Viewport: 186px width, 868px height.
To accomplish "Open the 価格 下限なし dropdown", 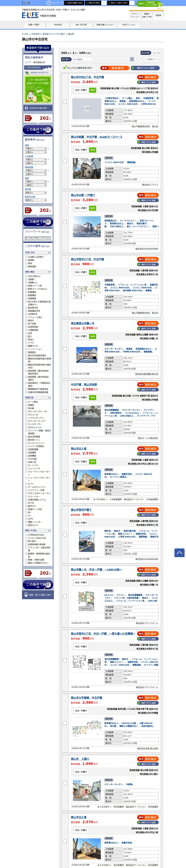I will click(36, 149).
